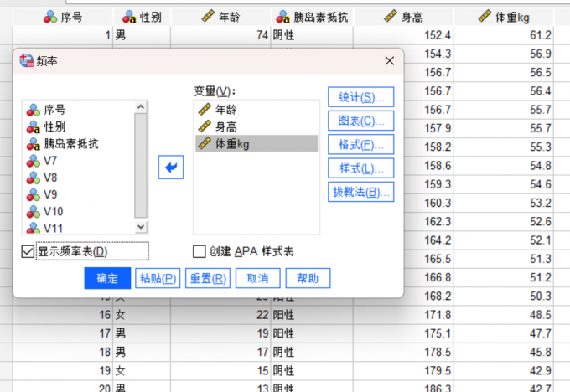Open the 图表(C) charts dialog

[x=360, y=121]
